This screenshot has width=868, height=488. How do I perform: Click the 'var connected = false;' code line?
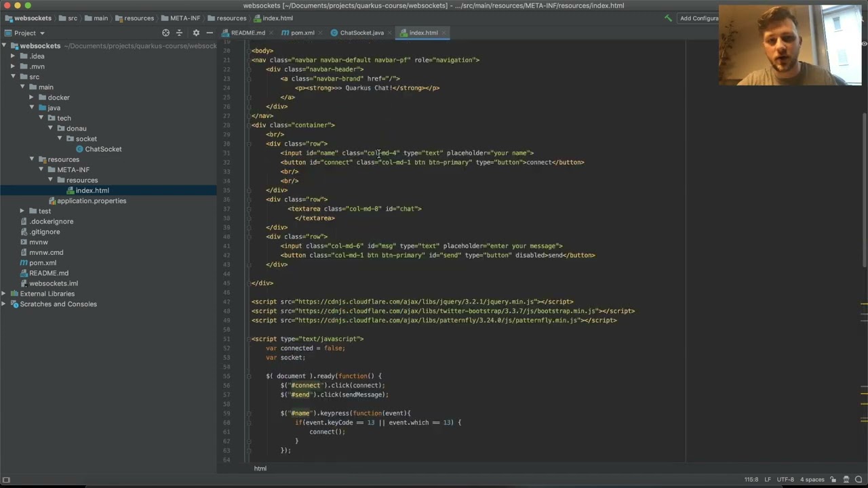pyautogui.click(x=305, y=348)
